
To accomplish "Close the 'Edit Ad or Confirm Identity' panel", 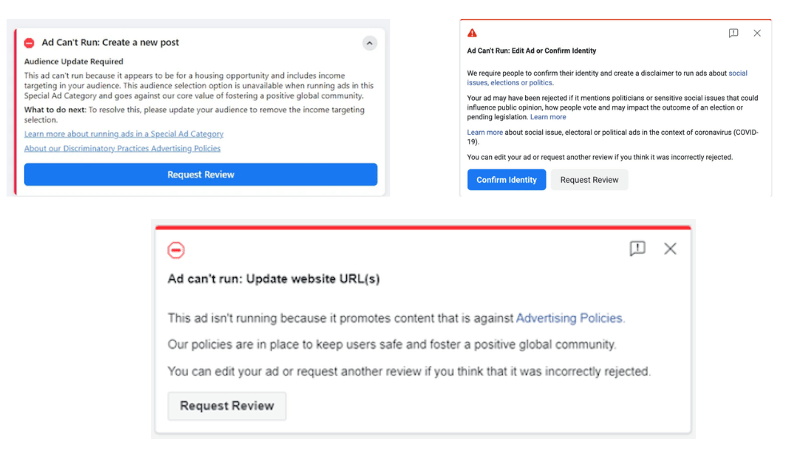I will pyautogui.click(x=757, y=33).
